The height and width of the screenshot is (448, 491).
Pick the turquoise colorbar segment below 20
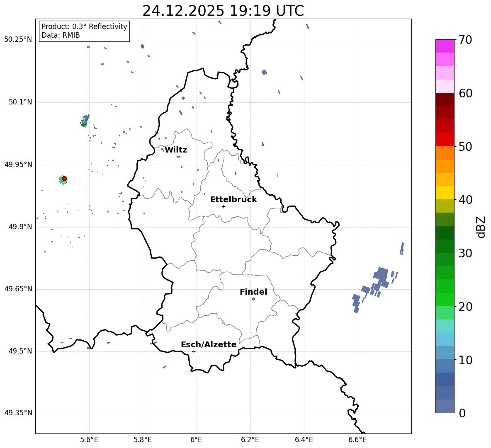coord(445,326)
